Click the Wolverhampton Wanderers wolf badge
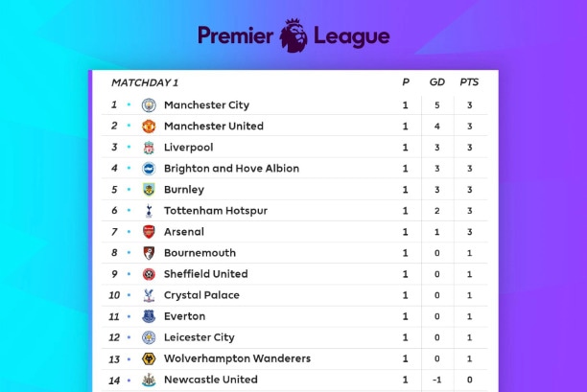 149,358
